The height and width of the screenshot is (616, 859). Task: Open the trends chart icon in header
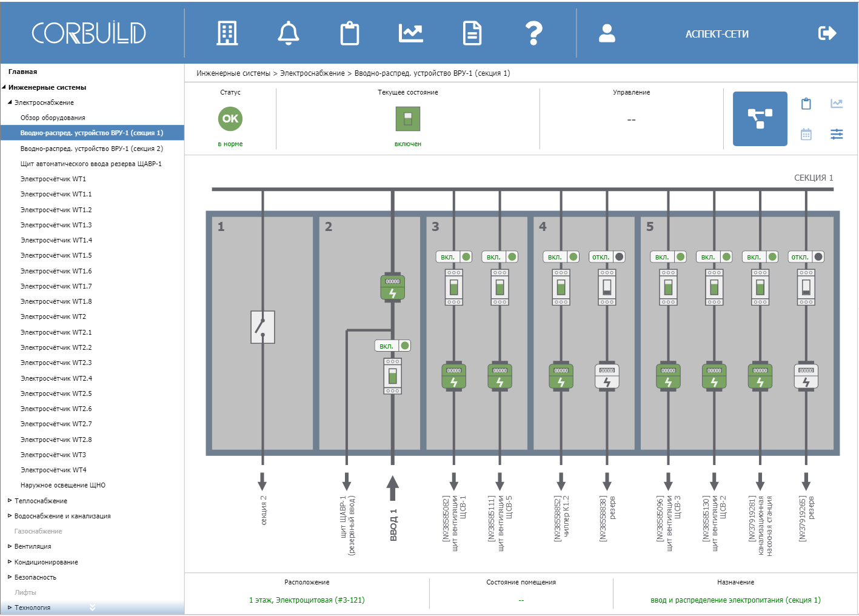[x=411, y=33]
